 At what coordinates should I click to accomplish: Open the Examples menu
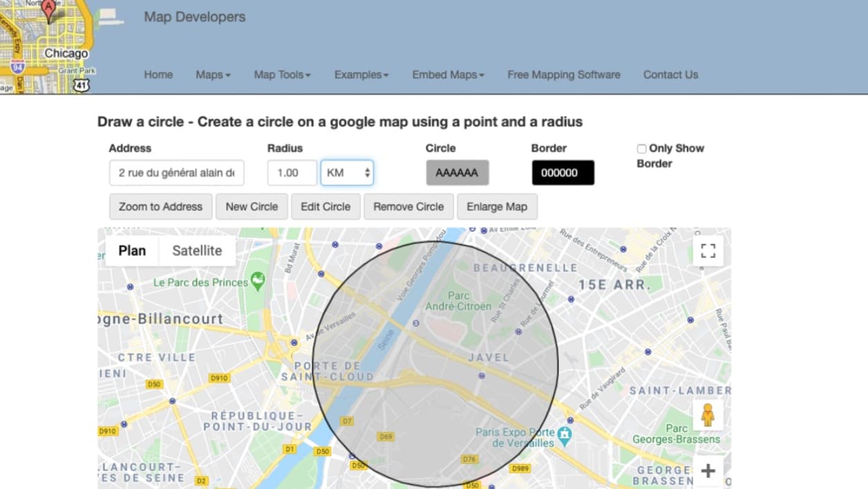tap(361, 75)
